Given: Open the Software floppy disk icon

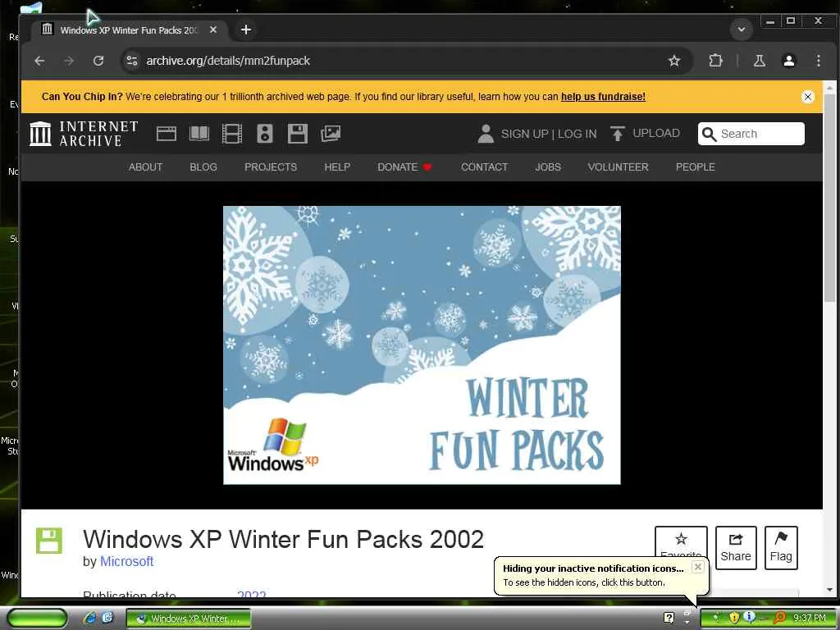Looking at the screenshot, I should click(x=297, y=134).
